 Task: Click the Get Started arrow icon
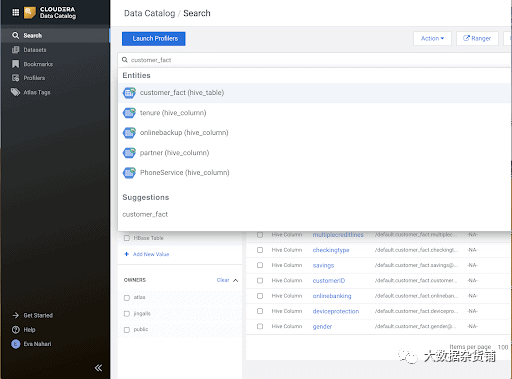coord(15,315)
